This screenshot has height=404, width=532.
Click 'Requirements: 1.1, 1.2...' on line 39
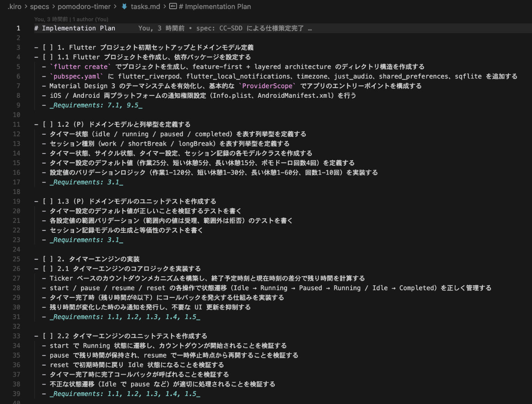click(125, 394)
